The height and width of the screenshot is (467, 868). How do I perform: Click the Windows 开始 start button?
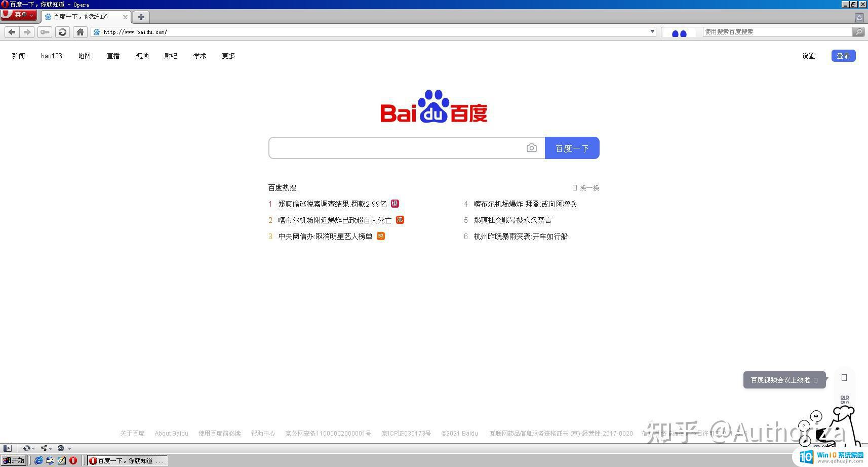point(14,460)
